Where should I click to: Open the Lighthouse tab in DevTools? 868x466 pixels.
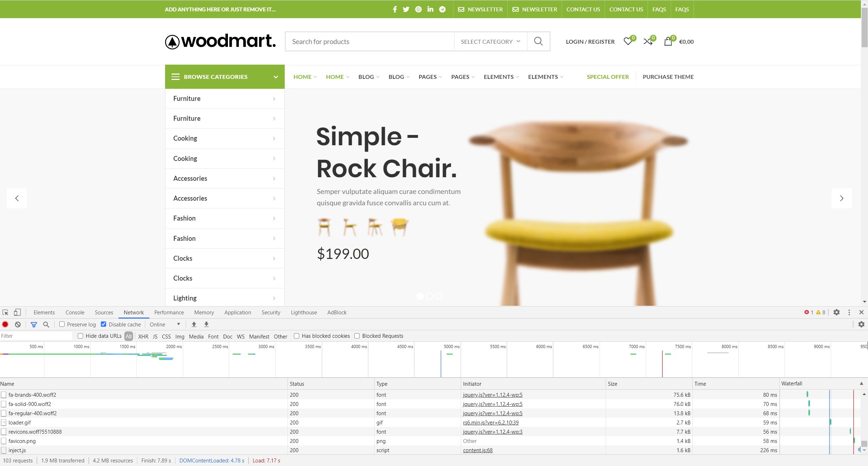pyautogui.click(x=304, y=312)
